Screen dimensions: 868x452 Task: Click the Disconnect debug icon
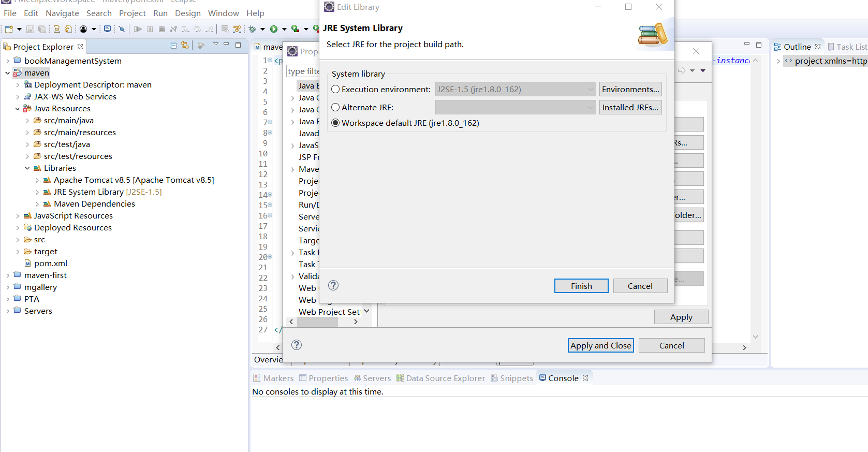coord(173,29)
